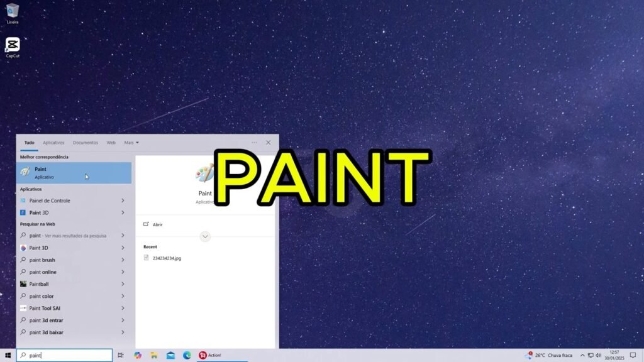Click Abrir to open Paint
The height and width of the screenshot is (362, 644).
coord(158,224)
